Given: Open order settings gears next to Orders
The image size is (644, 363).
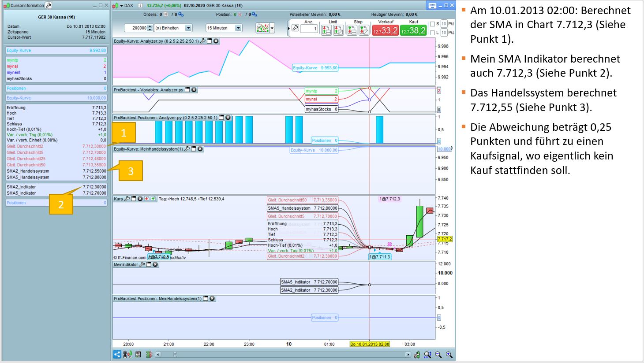Looking at the screenshot, I should click(x=181, y=15).
